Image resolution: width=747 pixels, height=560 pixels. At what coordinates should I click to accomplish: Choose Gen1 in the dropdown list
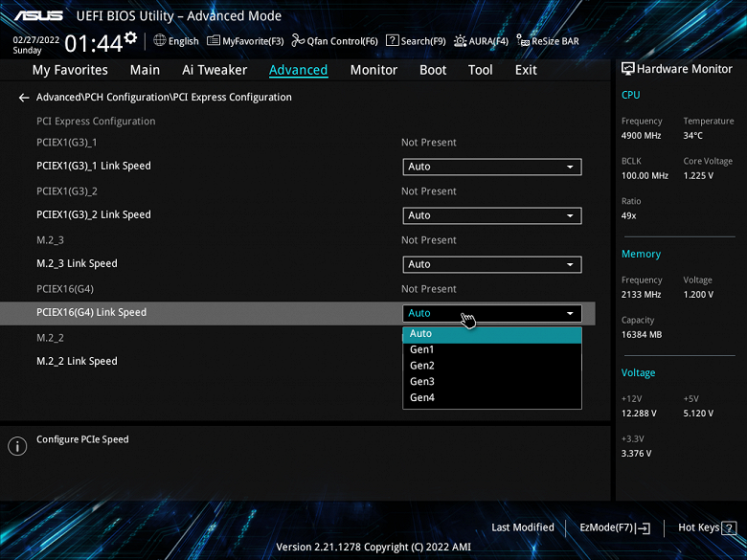492,350
